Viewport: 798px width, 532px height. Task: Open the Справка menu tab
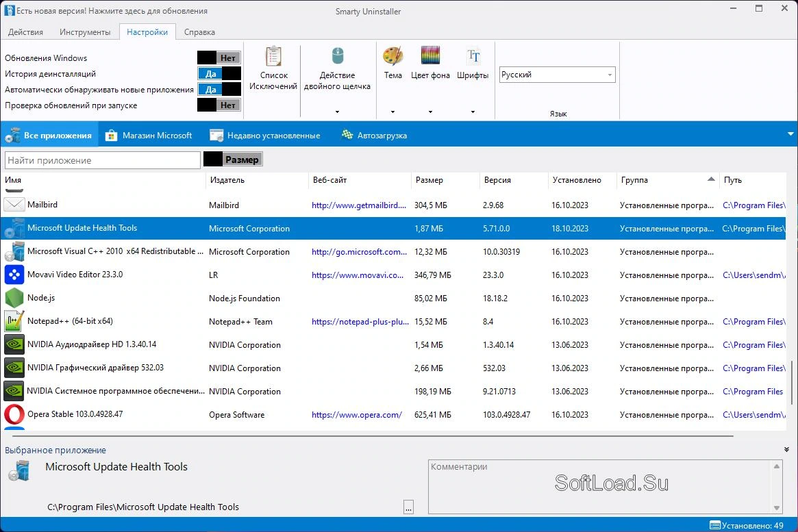199,32
